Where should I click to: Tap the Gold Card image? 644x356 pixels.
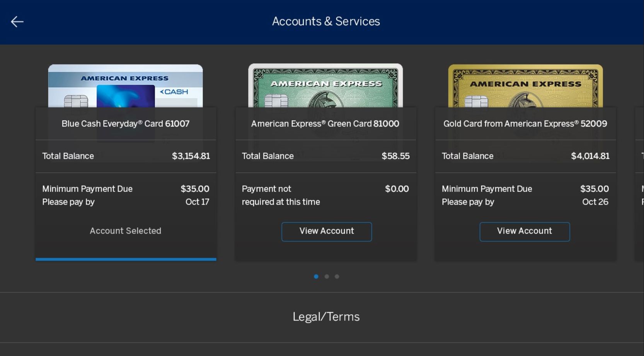click(x=525, y=86)
